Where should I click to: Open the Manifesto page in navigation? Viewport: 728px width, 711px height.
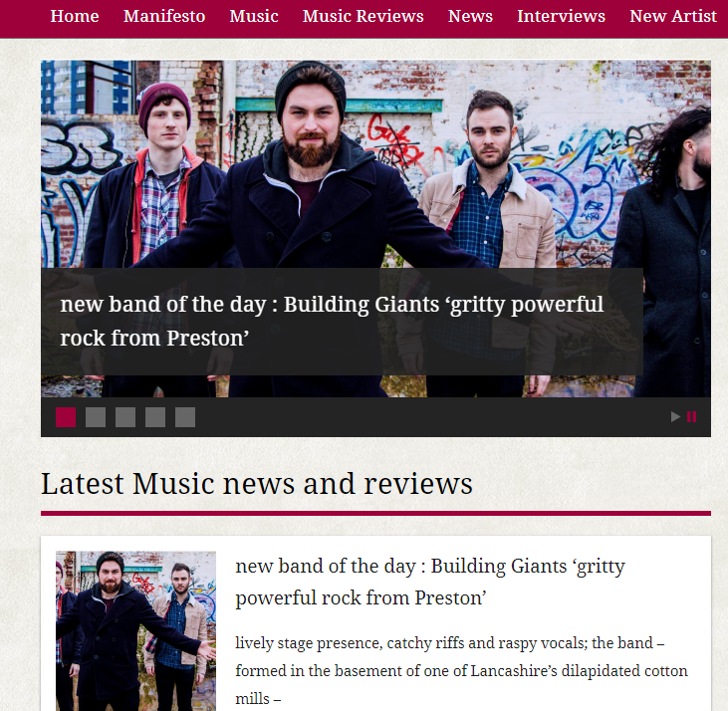(x=164, y=16)
